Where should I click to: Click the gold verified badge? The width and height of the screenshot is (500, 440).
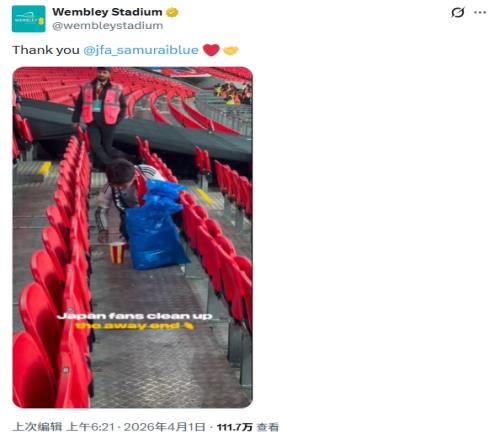tap(172, 12)
